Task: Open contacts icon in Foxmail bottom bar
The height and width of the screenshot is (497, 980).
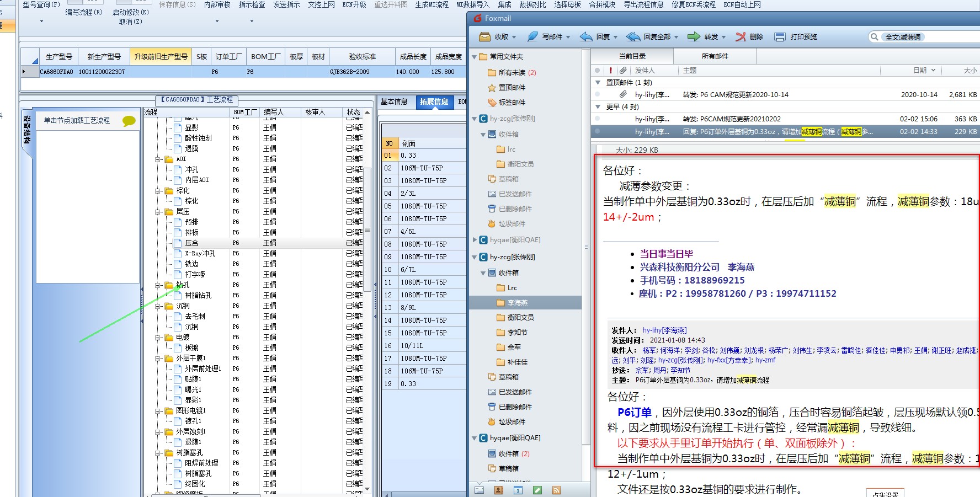Action: coord(499,490)
